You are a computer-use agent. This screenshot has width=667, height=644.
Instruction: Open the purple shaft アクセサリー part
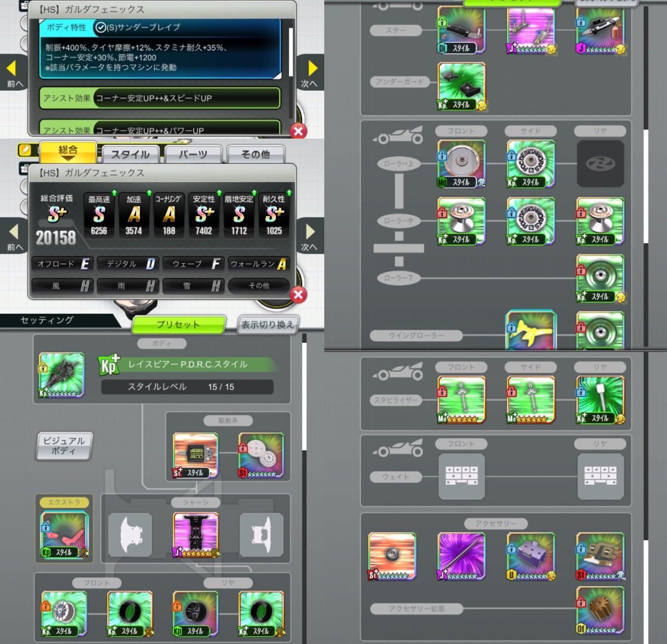point(461,556)
